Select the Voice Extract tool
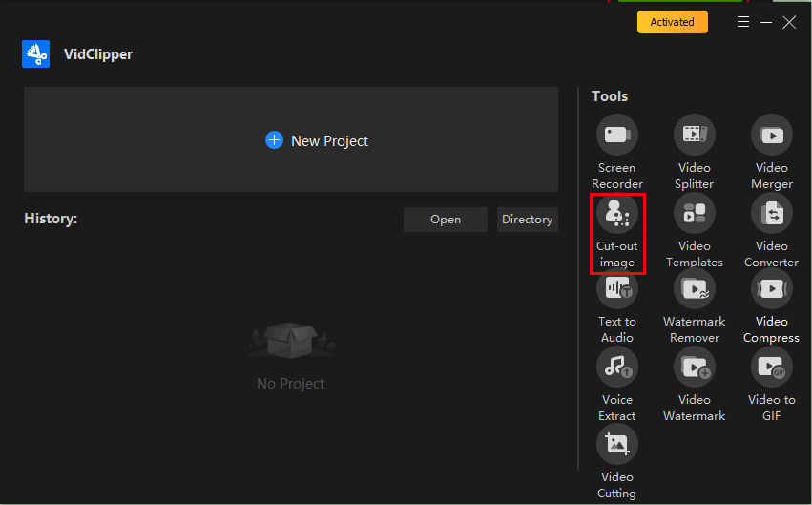 (x=616, y=368)
